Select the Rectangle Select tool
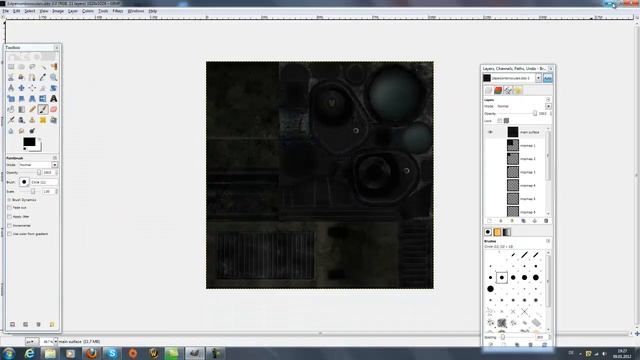 click(11, 67)
